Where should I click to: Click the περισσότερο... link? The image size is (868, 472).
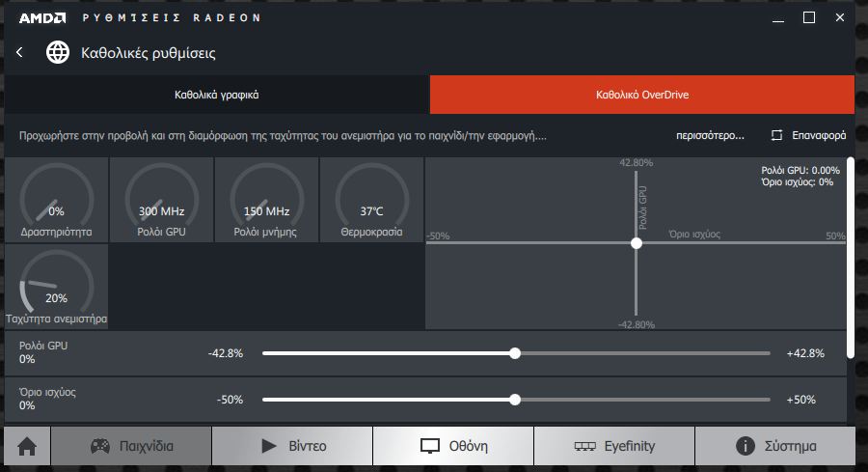710,135
